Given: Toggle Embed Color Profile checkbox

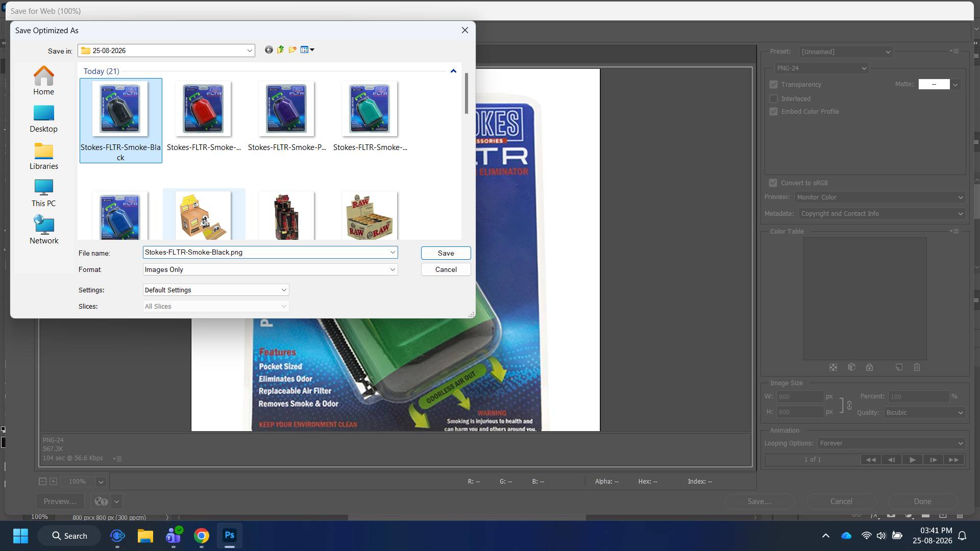Looking at the screenshot, I should (774, 112).
